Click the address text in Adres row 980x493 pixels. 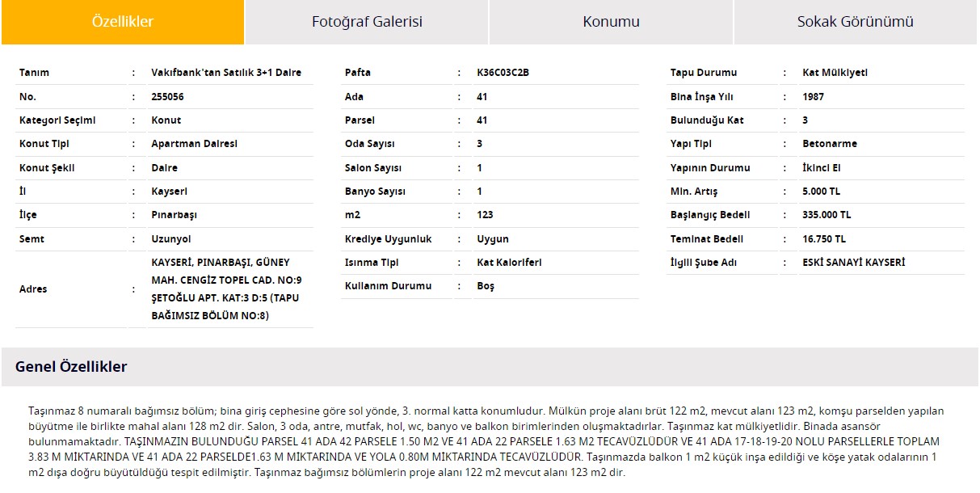tap(226, 289)
